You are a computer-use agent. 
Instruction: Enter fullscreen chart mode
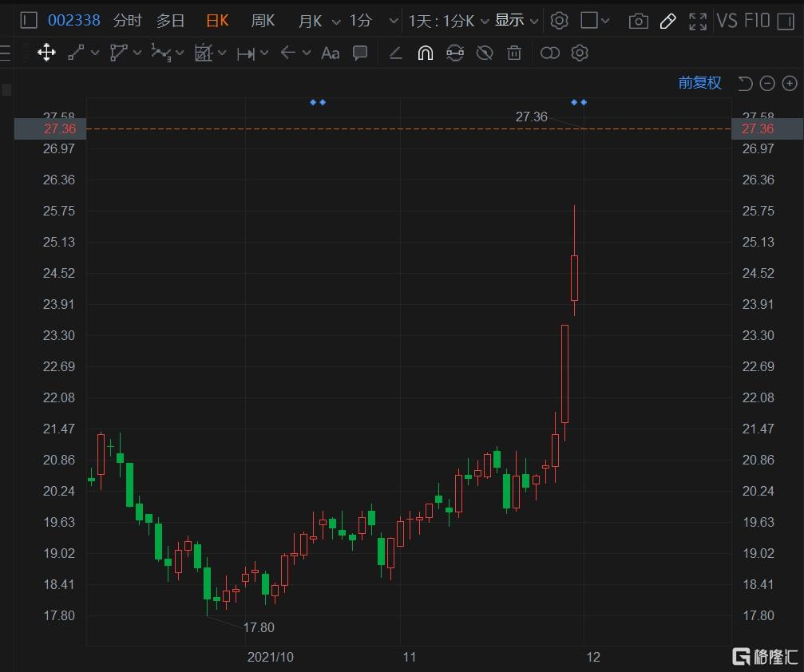pos(698,21)
